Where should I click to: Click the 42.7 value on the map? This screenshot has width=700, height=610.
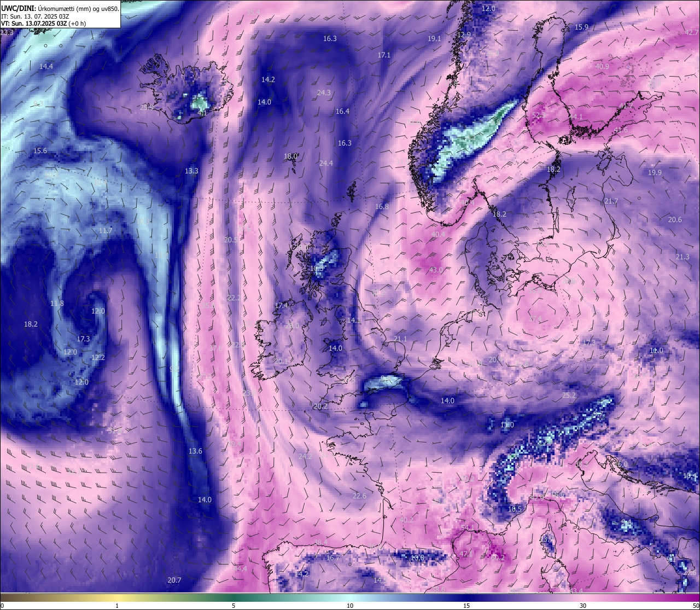(x=692, y=33)
